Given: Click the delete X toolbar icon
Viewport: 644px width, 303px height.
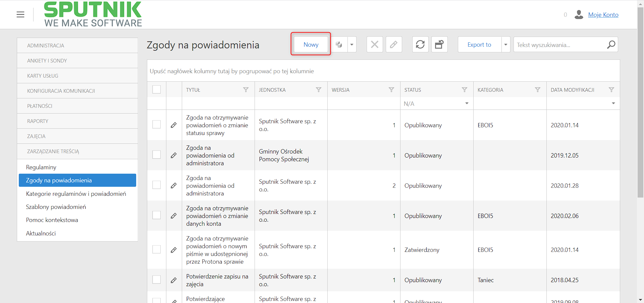Looking at the screenshot, I should [x=375, y=44].
